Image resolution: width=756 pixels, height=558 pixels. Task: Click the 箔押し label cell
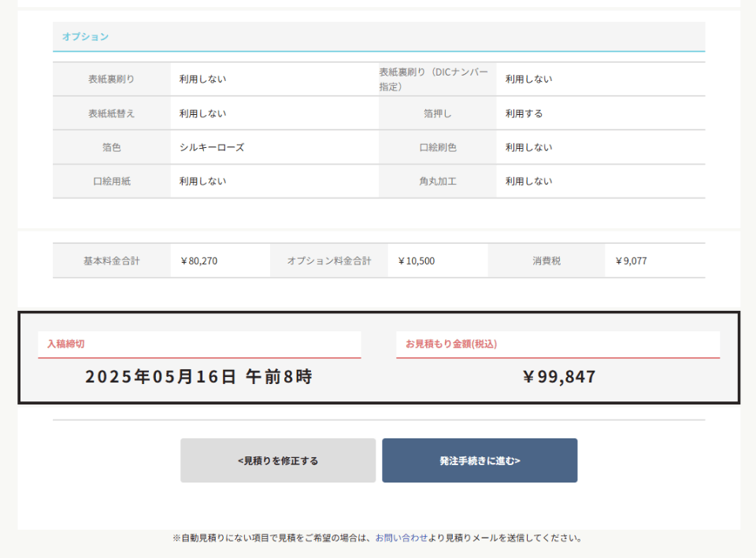(x=437, y=113)
